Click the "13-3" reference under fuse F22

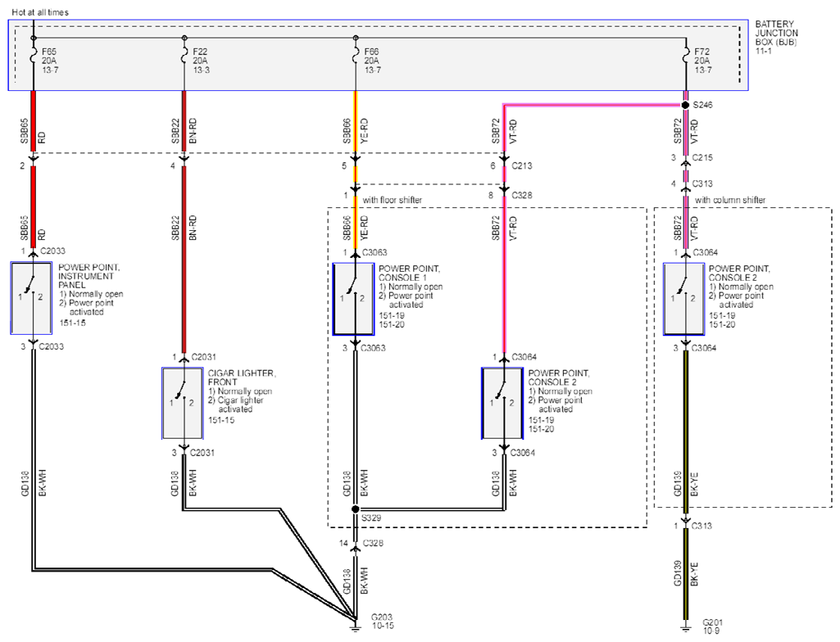[x=202, y=70]
